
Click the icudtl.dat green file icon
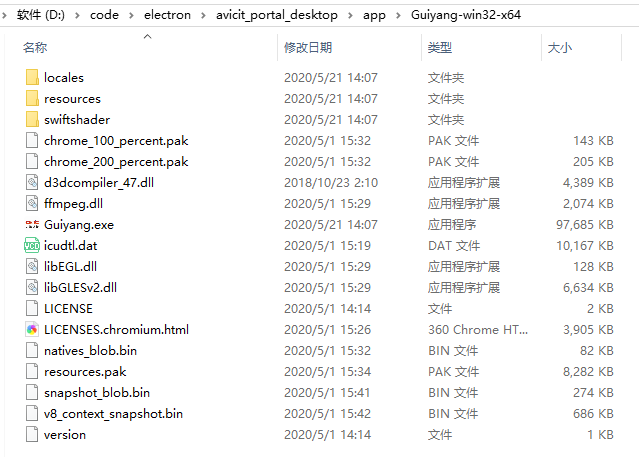[32, 245]
